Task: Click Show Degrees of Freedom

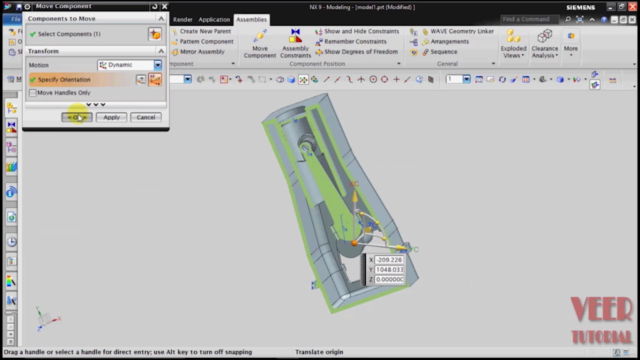Action: pyautogui.click(x=357, y=52)
